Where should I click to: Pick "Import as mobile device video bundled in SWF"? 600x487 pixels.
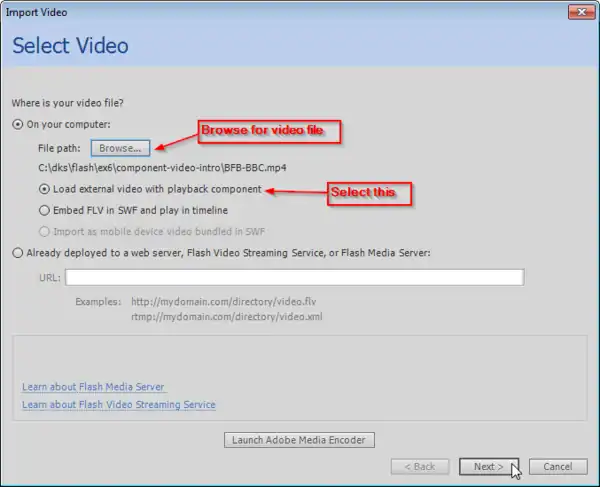click(x=44, y=232)
